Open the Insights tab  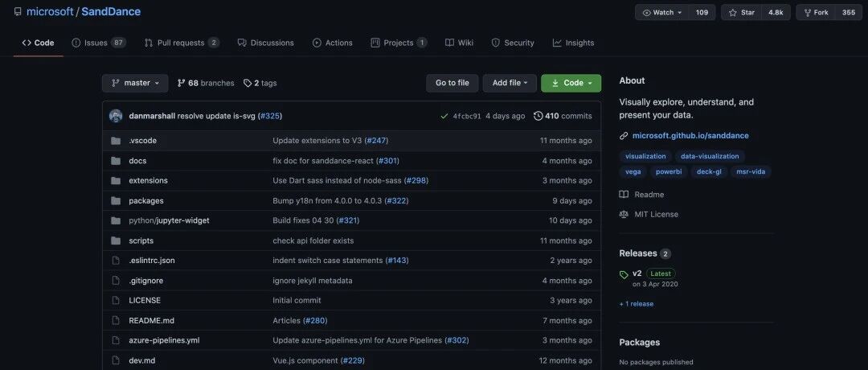(574, 43)
